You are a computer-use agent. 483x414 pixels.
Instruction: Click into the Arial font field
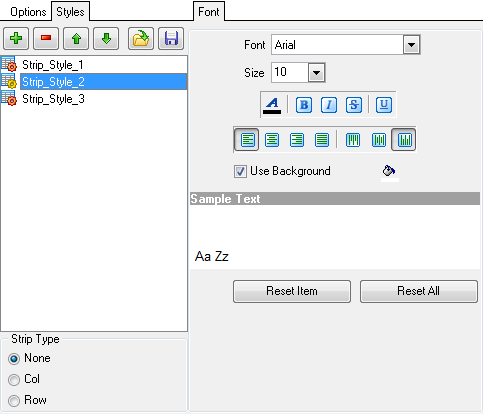(337, 45)
